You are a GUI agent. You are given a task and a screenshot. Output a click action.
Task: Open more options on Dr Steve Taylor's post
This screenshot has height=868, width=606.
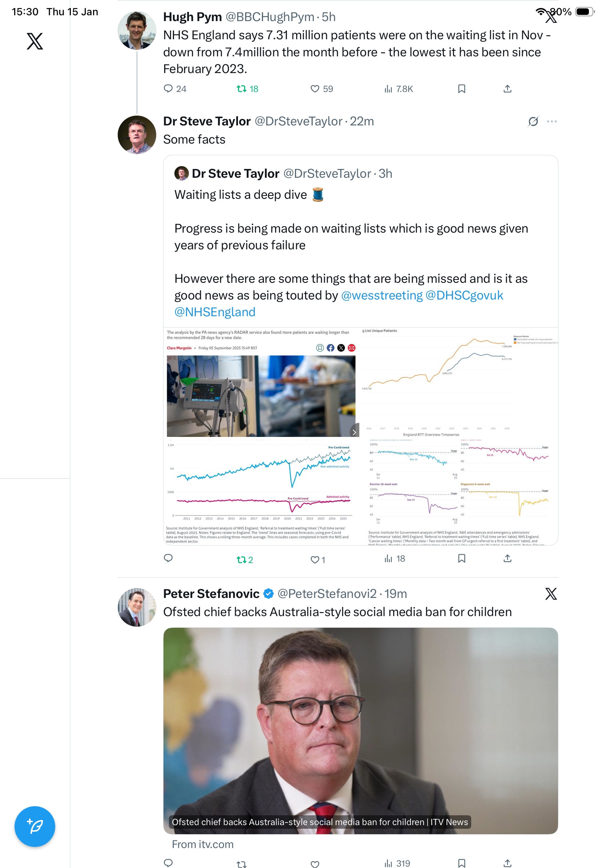(x=552, y=121)
